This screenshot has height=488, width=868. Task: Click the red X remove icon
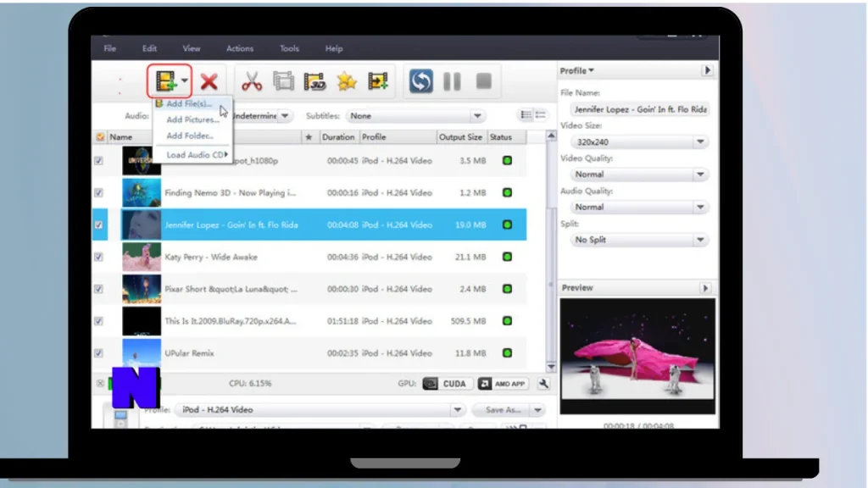coord(209,81)
